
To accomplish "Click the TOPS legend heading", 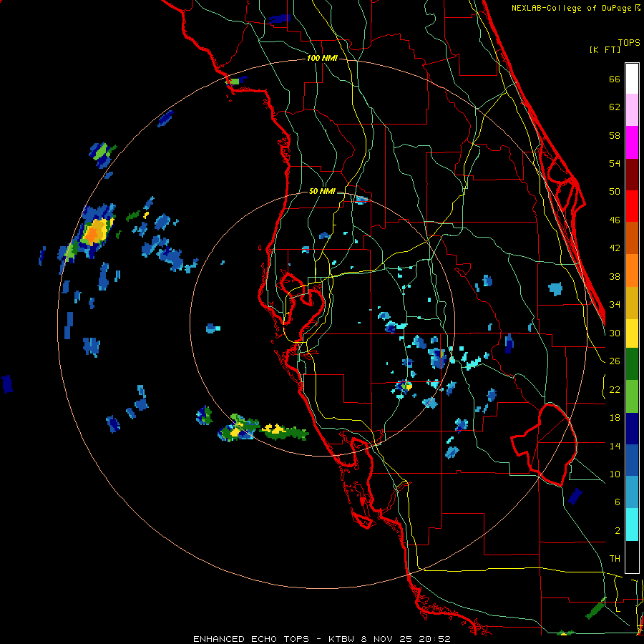I will (x=629, y=43).
